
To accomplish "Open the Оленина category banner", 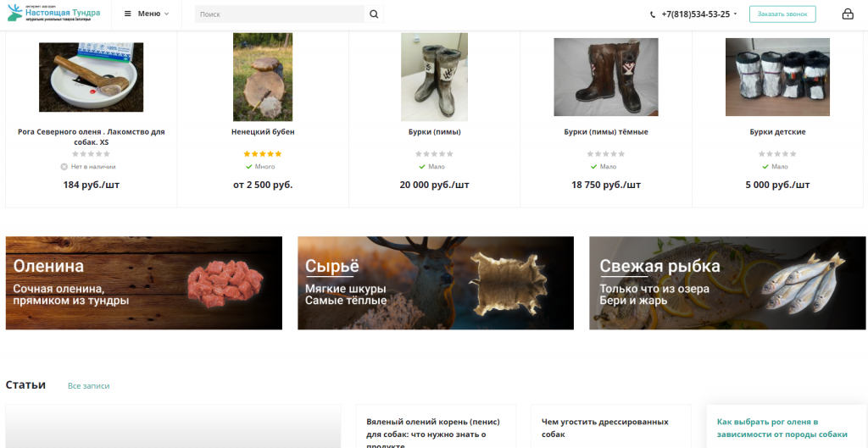I will [x=144, y=283].
